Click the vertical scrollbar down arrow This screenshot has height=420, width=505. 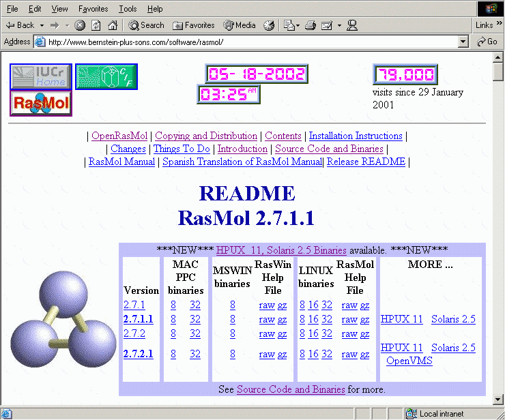point(498,399)
